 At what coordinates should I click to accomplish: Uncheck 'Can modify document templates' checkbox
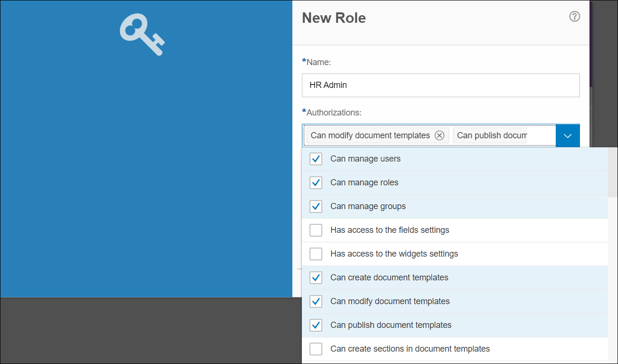(316, 301)
